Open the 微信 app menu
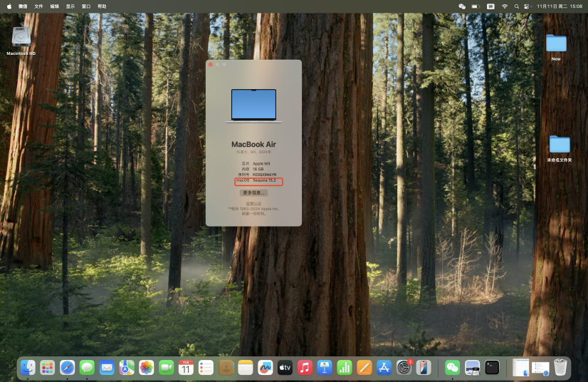Viewport: 588px width, 382px height. 23,6
